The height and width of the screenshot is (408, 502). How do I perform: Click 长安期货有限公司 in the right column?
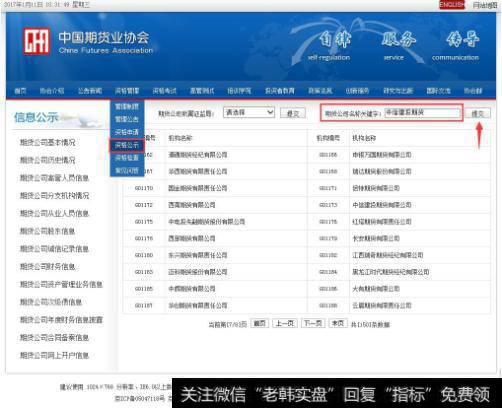[x=376, y=239]
